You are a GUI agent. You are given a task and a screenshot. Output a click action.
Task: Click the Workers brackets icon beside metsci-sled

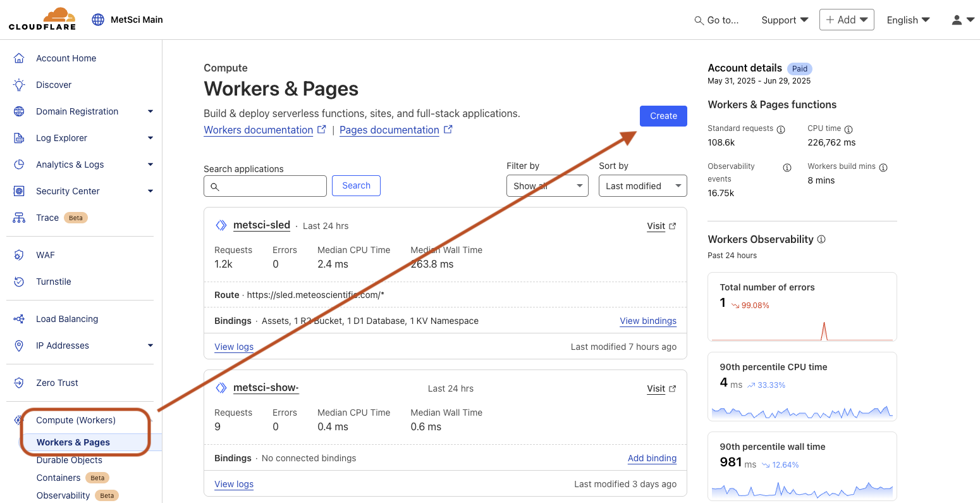coord(221,225)
